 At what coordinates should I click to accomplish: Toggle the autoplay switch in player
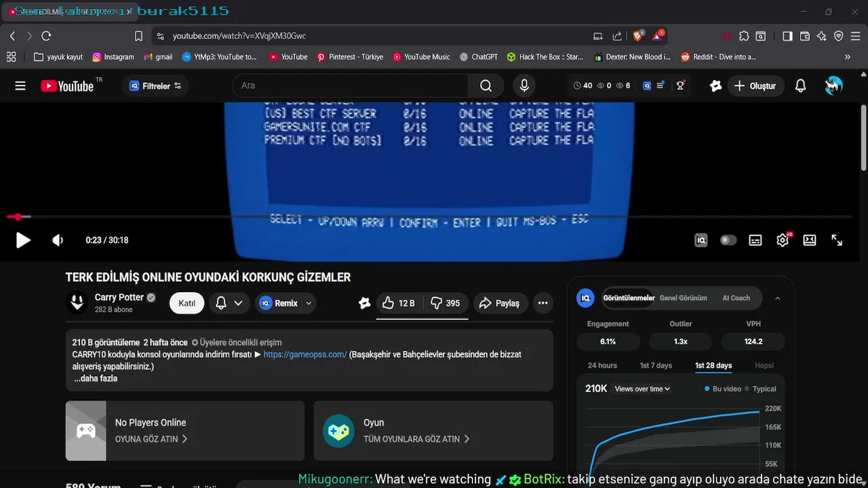(728, 240)
